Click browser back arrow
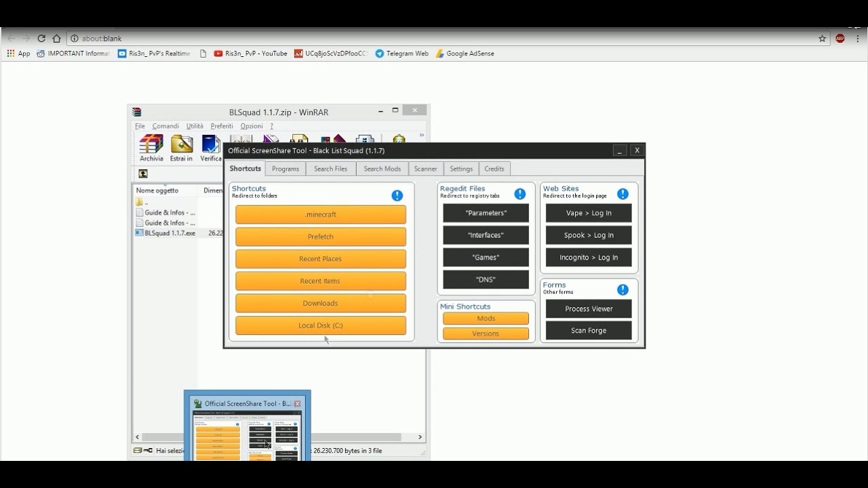868x488 pixels. [10, 39]
